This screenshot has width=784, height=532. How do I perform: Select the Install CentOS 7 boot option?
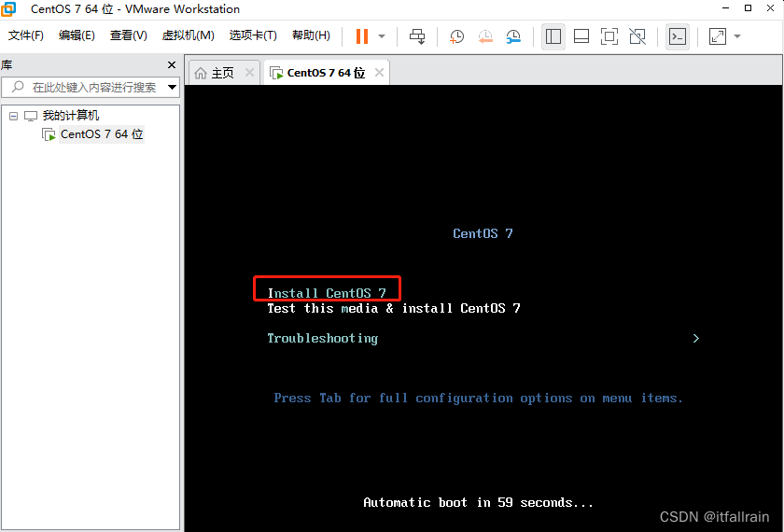point(327,293)
